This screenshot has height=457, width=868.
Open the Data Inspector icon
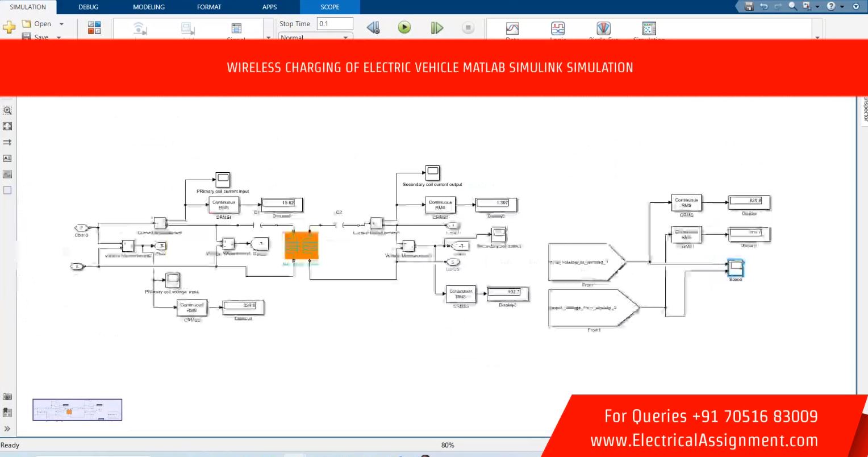(512, 28)
